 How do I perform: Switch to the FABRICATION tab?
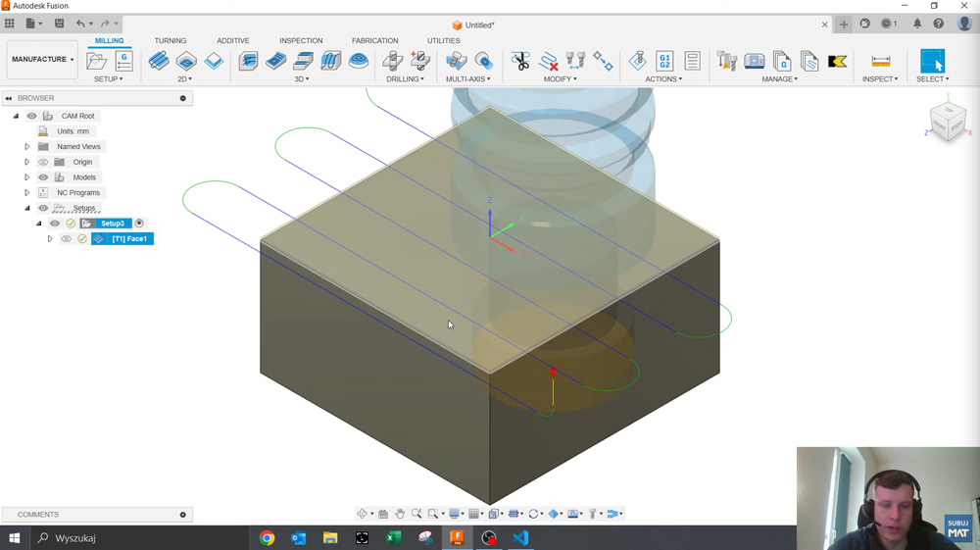pos(375,40)
